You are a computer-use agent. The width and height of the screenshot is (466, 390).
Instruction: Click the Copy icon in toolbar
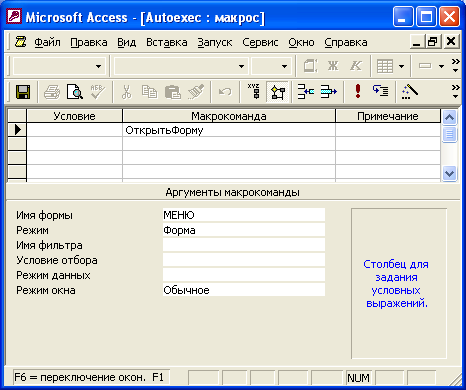[149, 91]
